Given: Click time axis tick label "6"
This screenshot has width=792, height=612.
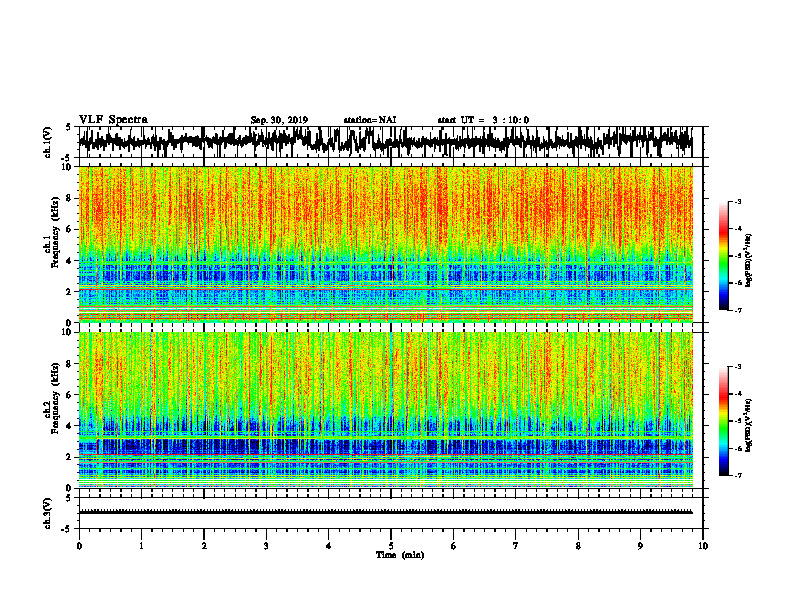Looking at the screenshot, I should pyautogui.click(x=454, y=546).
